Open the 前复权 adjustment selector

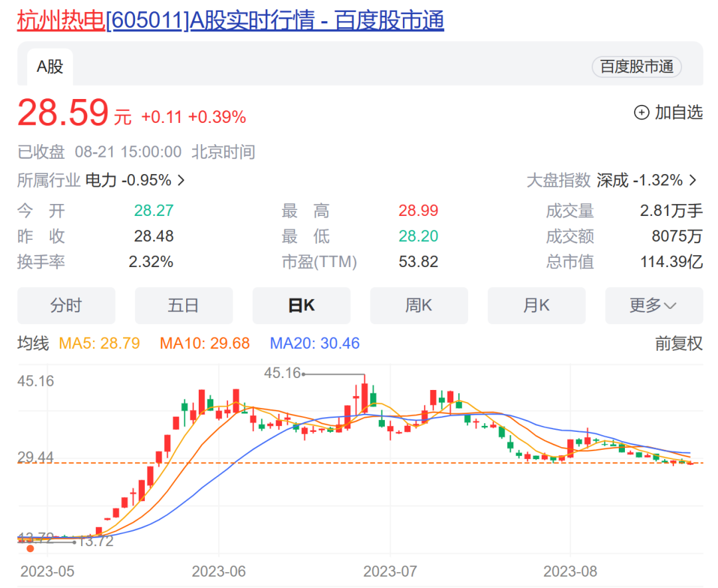[x=679, y=343]
